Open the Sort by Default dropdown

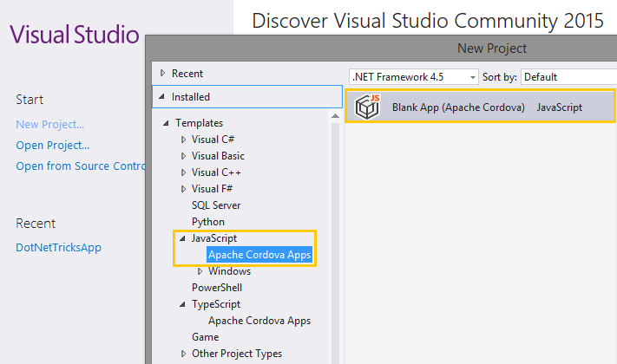568,77
